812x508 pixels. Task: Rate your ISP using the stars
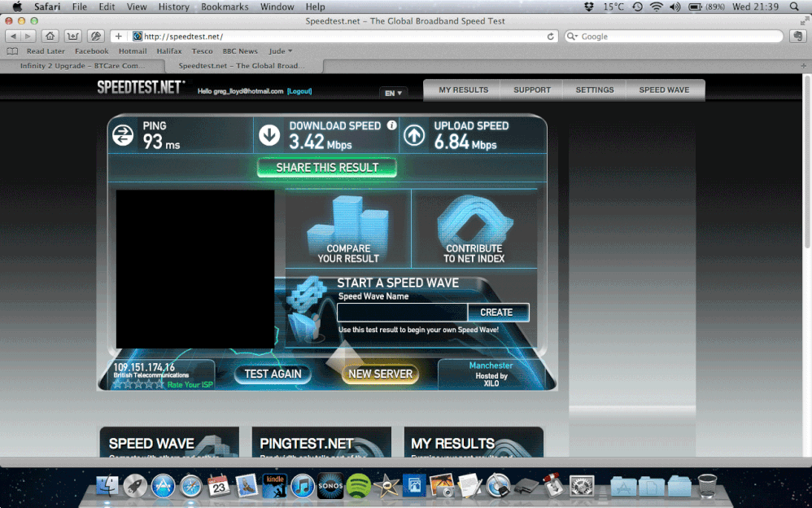(x=138, y=384)
